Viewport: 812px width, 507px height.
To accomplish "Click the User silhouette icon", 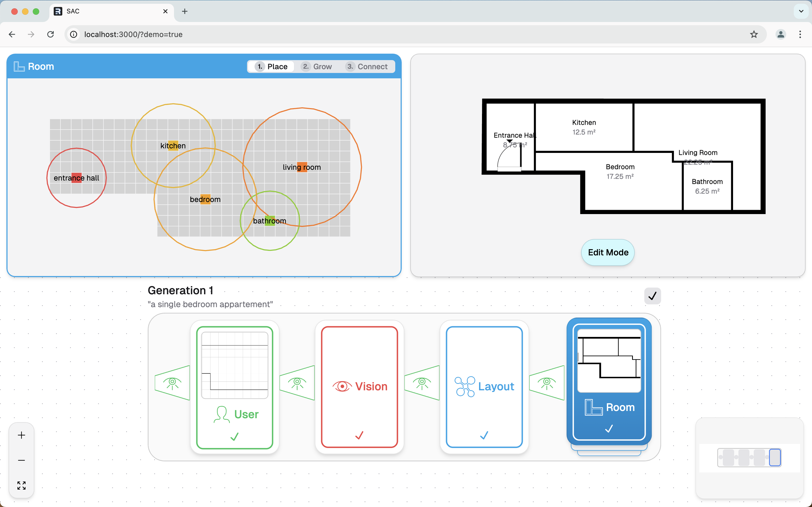I will tap(222, 414).
